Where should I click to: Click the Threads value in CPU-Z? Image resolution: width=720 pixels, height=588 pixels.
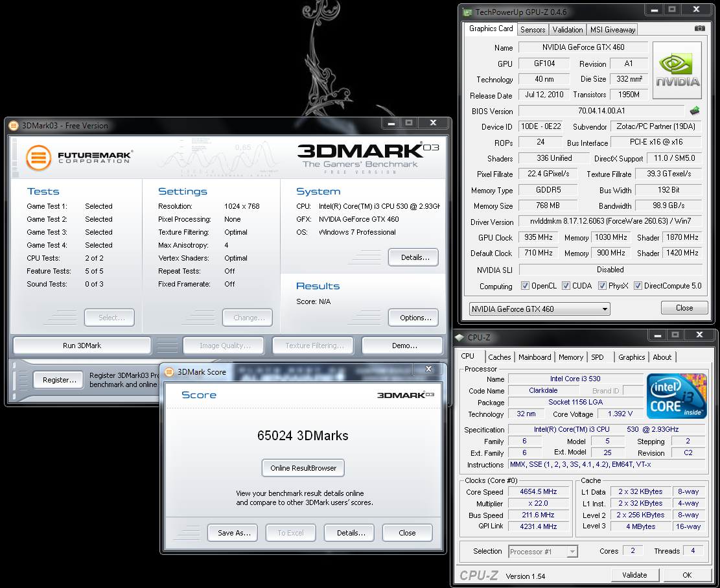click(693, 550)
